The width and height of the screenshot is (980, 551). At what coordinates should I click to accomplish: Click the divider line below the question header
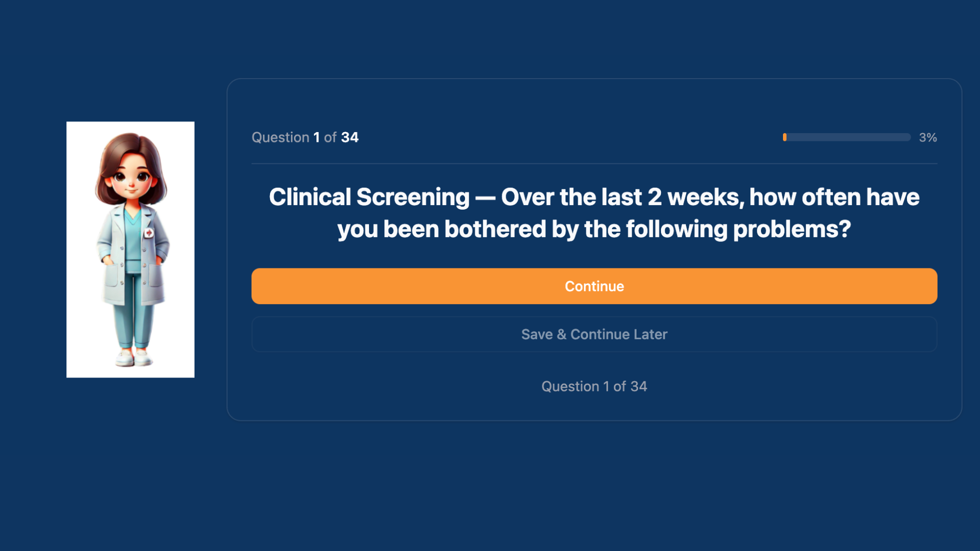[594, 164]
